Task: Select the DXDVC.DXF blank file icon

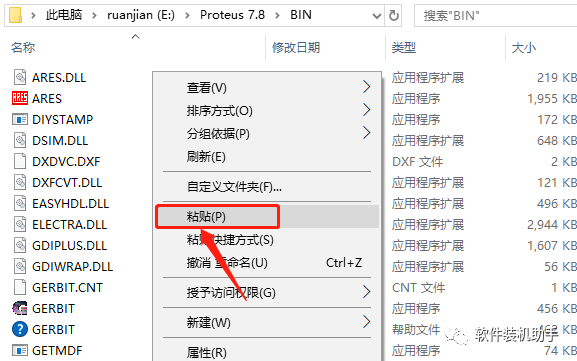Action: coord(20,161)
